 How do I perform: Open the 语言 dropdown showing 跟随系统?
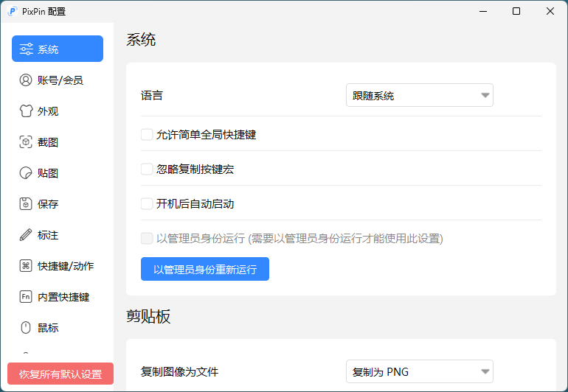click(419, 96)
